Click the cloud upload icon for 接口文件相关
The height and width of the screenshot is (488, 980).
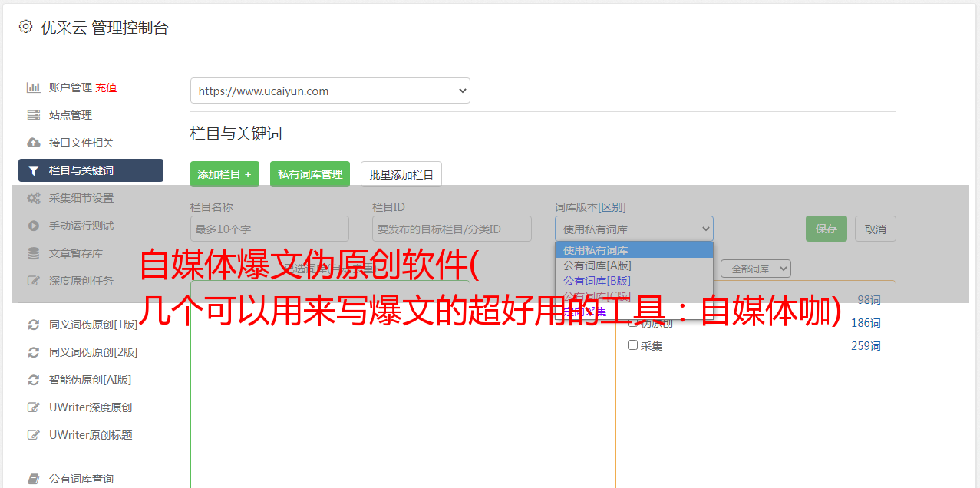click(x=34, y=143)
